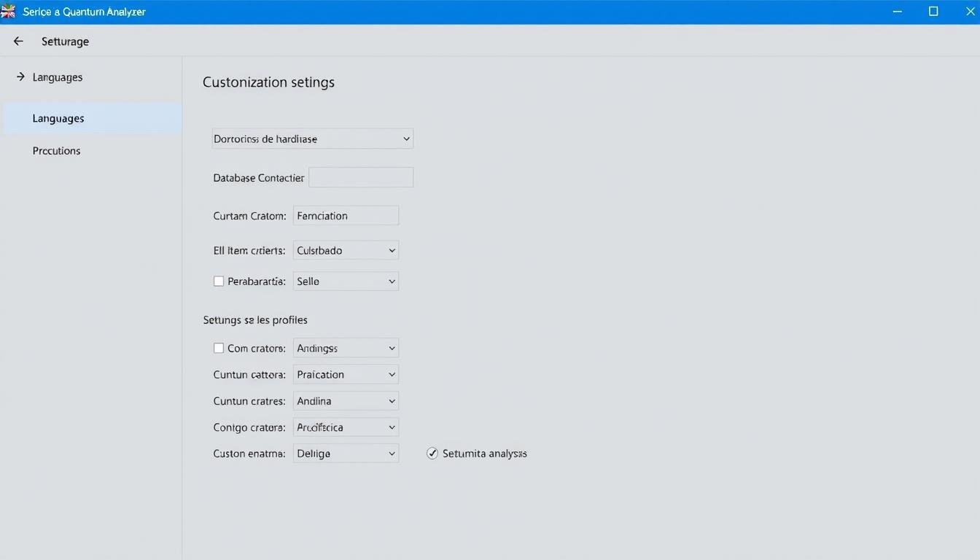This screenshot has height=560, width=980.
Task: Tick the Com crators checkbox
Action: point(219,349)
